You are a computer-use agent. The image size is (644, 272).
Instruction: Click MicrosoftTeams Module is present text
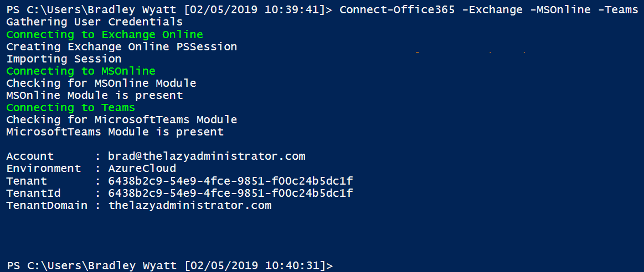click(115, 132)
